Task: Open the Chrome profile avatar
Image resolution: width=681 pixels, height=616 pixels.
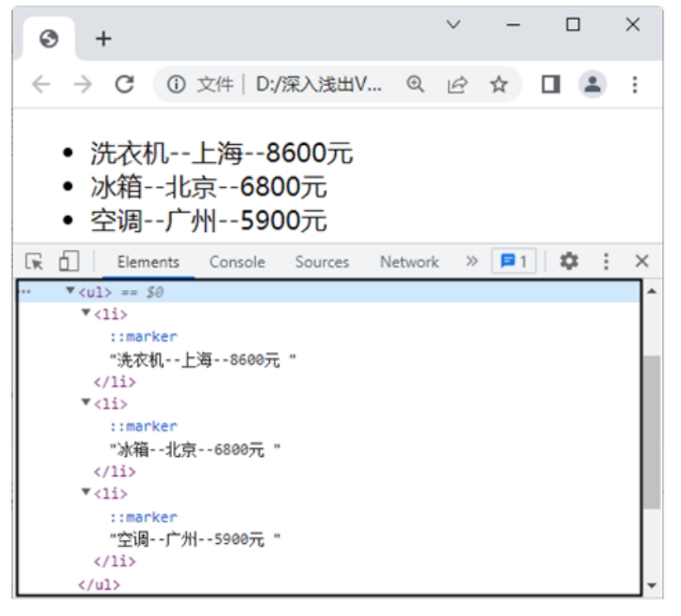Action: [592, 84]
